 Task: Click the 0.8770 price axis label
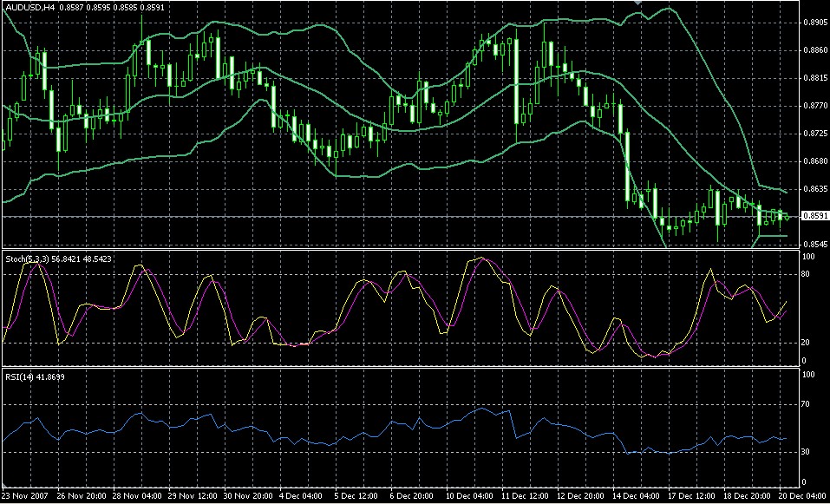coord(815,106)
